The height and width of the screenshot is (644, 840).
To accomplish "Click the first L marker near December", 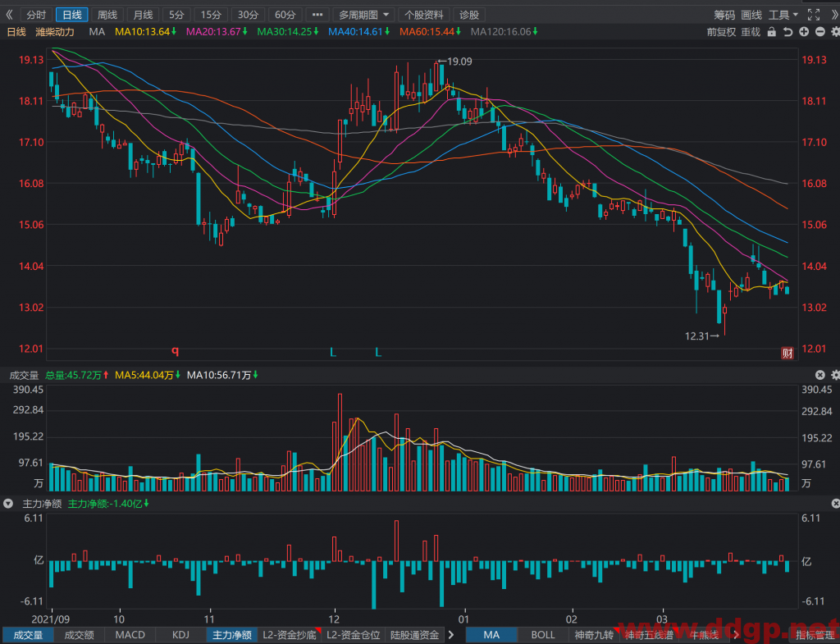I will tap(333, 352).
